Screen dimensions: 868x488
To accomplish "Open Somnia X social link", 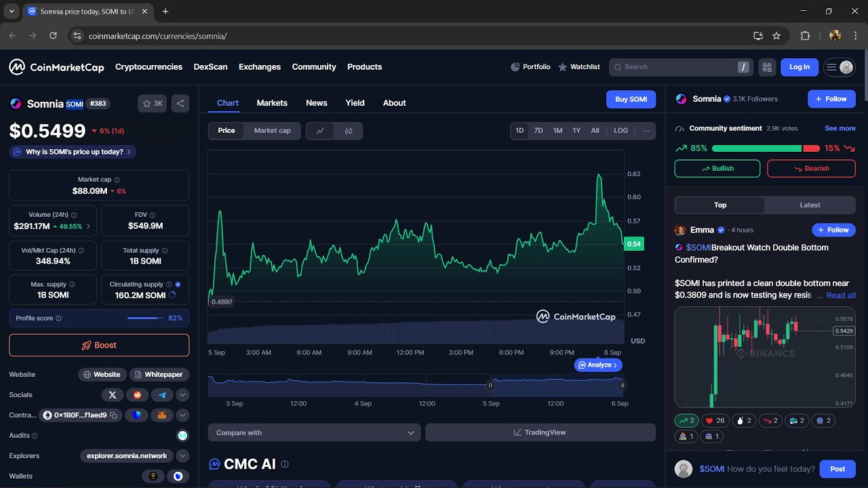I will point(113,394).
